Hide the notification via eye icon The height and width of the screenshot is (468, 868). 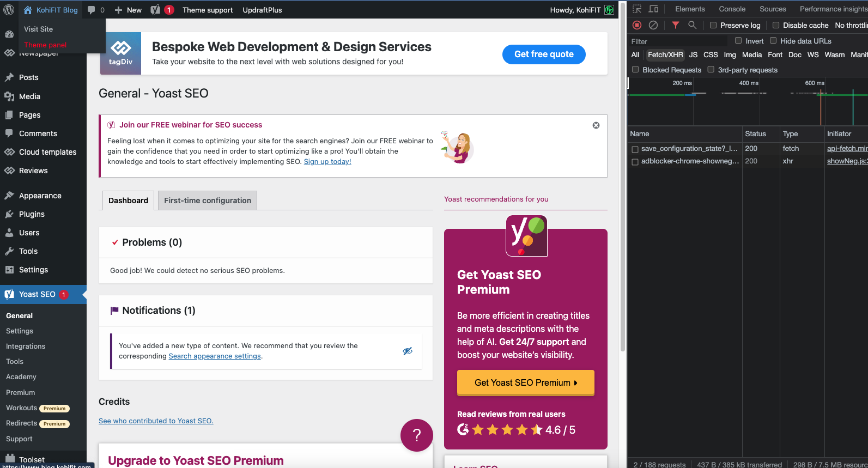tap(408, 351)
